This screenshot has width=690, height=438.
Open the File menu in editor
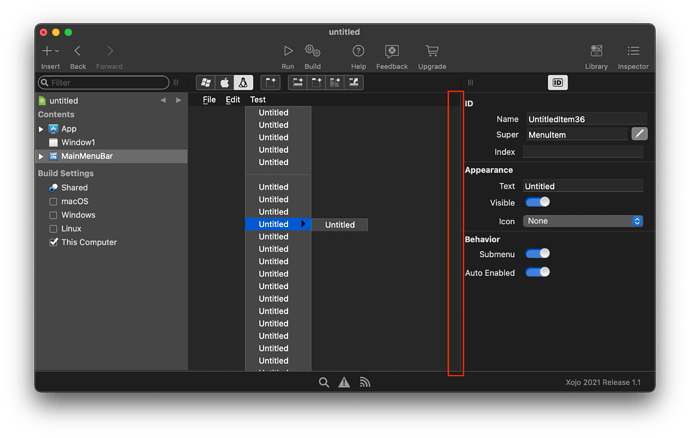tap(209, 99)
